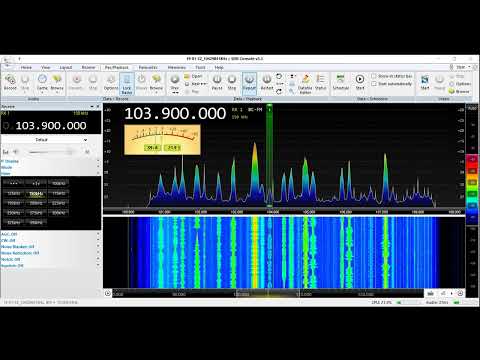480x360 pixels.
Task: Select the 350kHz filter bandwidth
Action: pos(36,222)
